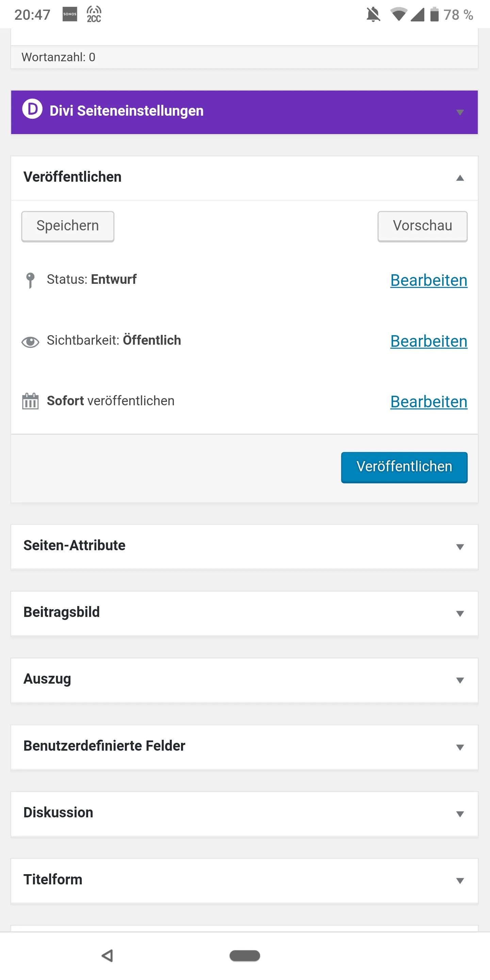Expand the Diskussion panel
The image size is (490, 980).
[244, 813]
